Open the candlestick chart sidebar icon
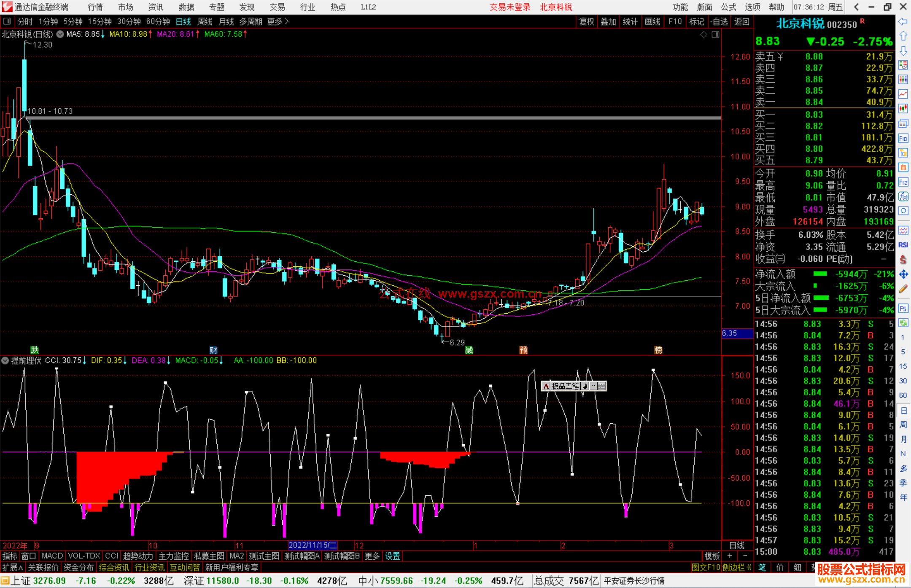This screenshot has height=588, width=911. pos(903,109)
